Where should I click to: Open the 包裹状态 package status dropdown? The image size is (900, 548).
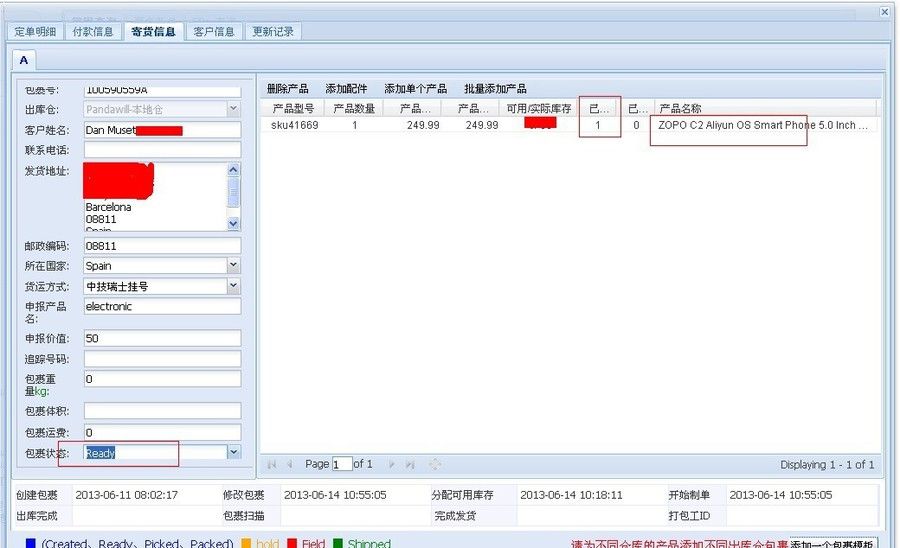[x=233, y=453]
